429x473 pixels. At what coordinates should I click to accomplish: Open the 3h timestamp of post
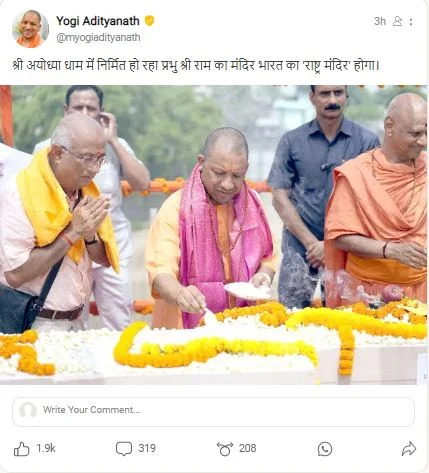[380, 21]
